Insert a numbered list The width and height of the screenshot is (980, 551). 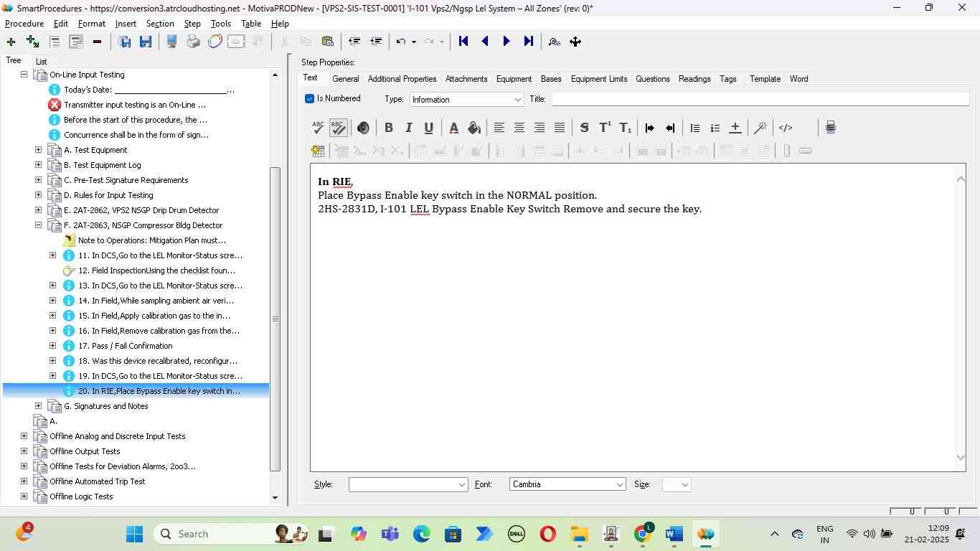tap(715, 128)
